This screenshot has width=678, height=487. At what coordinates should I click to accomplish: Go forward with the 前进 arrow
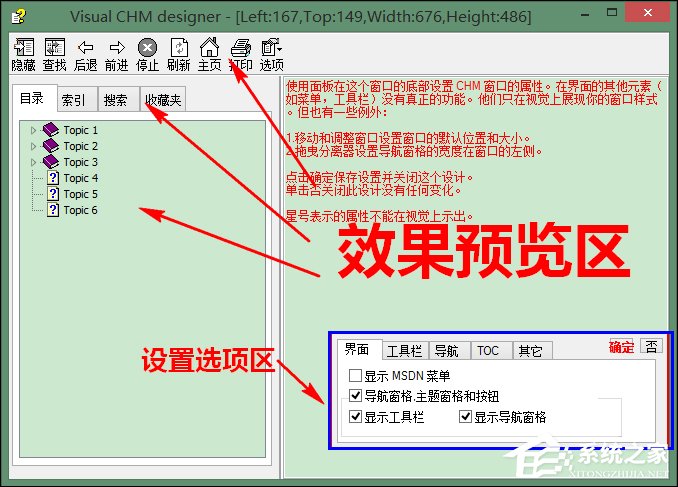117,48
